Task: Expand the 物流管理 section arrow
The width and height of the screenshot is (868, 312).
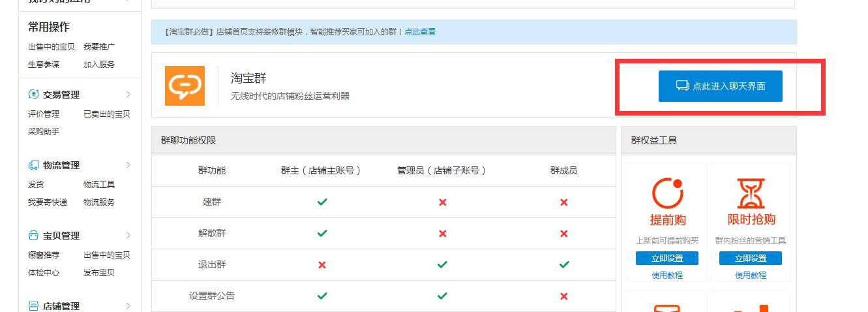Action: 128,165
